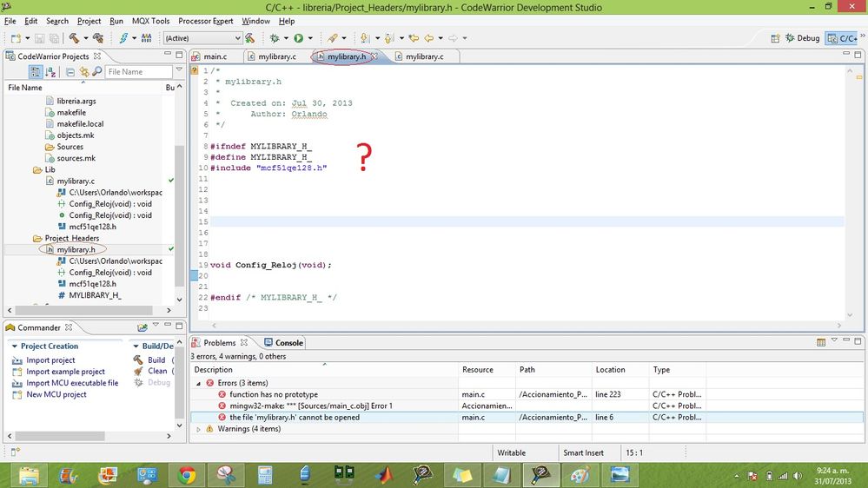Click the Collapse All icon in projects panel
The height and width of the screenshot is (488, 868).
pos(70,72)
